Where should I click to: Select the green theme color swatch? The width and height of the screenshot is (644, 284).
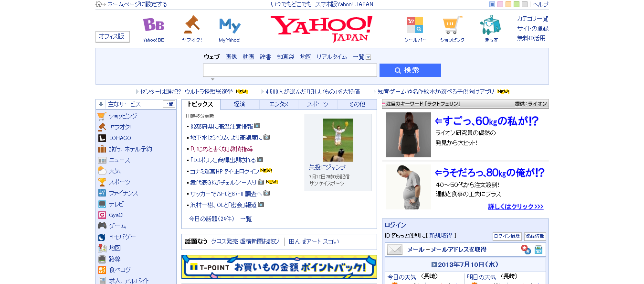pyautogui.click(x=517, y=4)
